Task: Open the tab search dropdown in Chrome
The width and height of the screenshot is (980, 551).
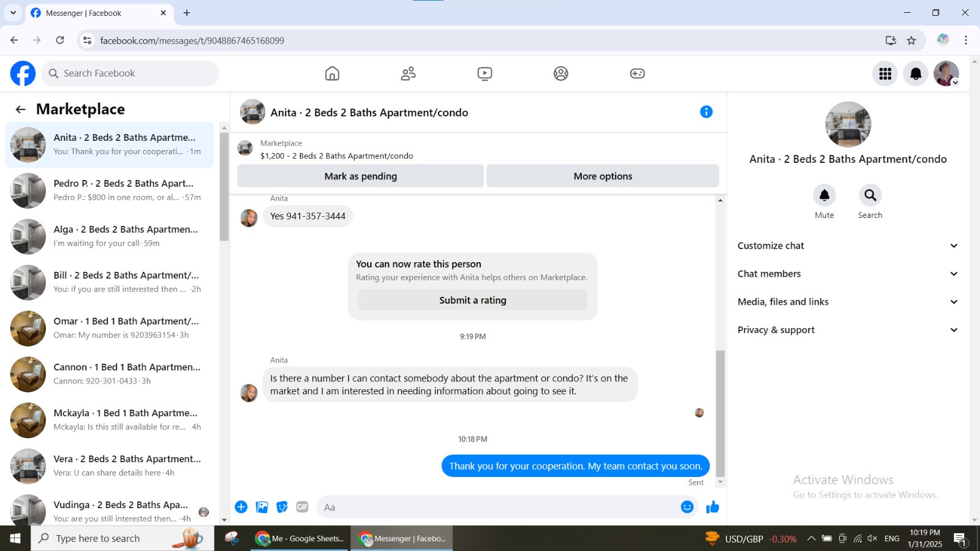Action: point(13,13)
